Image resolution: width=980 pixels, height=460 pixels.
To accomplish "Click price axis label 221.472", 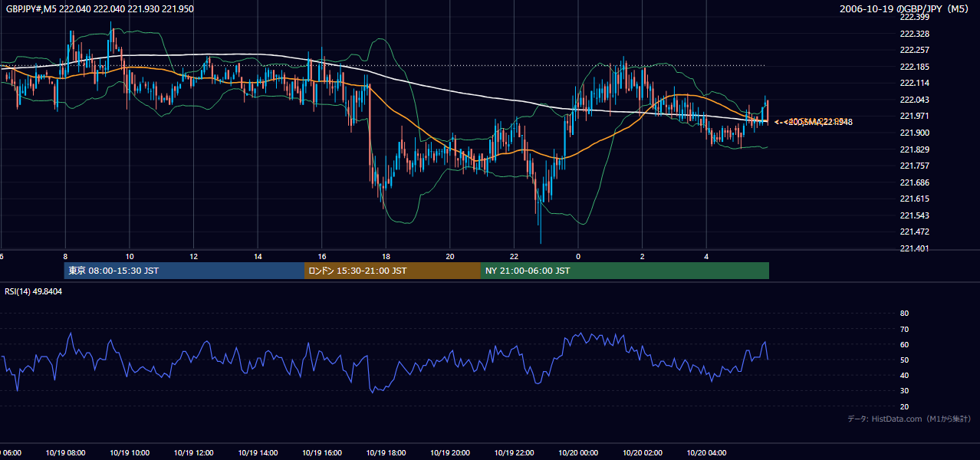I will click(914, 232).
